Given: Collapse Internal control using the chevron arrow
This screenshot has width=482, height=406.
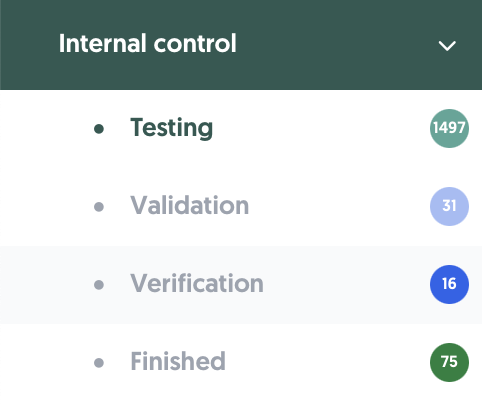Looking at the screenshot, I should point(447,46).
